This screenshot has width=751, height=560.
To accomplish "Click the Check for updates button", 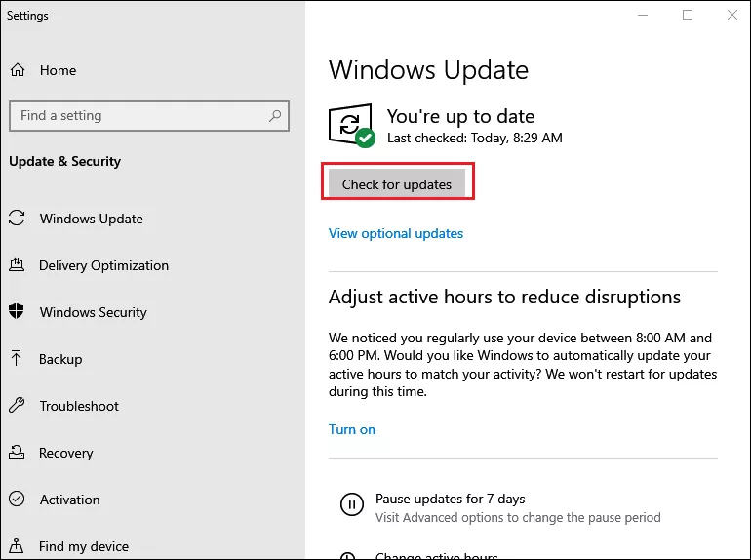I will pyautogui.click(x=397, y=182).
